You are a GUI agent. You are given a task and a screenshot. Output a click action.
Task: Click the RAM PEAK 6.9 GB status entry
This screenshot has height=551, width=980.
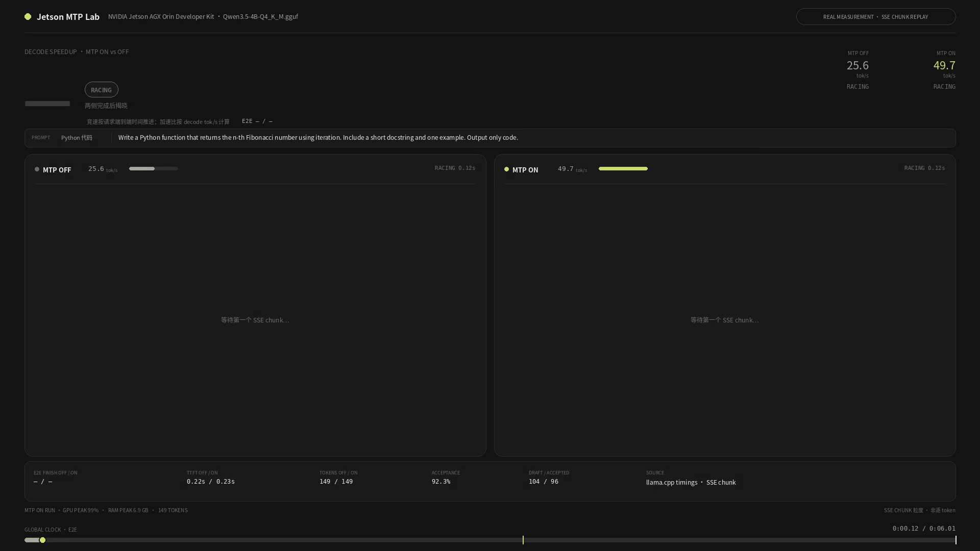(128, 510)
